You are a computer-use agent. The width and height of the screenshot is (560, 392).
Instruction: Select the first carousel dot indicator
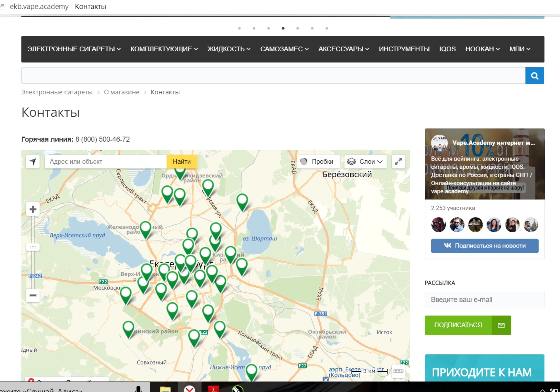point(239,28)
